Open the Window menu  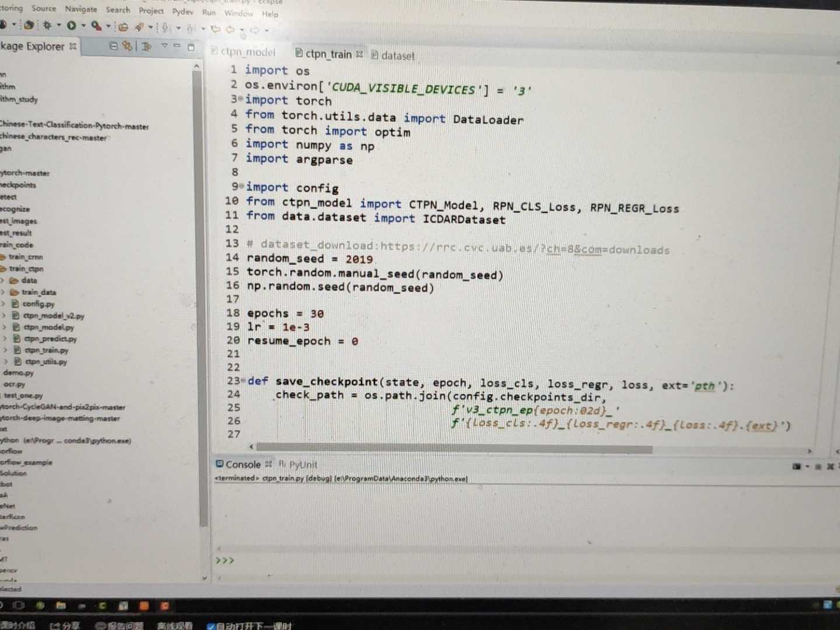(239, 13)
